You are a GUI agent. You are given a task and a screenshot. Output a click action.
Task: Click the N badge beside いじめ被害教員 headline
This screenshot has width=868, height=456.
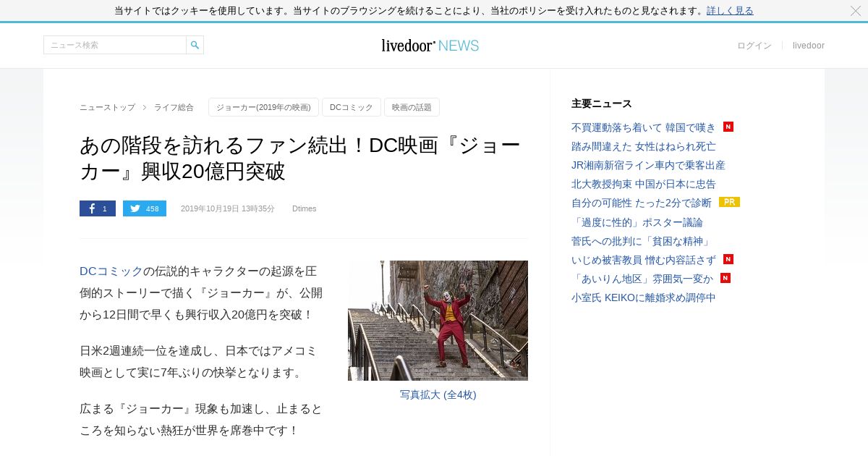[728, 259]
